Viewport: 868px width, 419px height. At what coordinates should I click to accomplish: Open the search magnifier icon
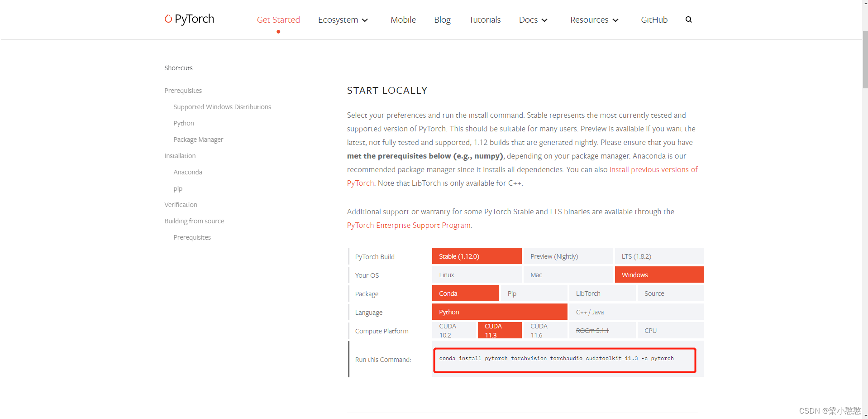688,19
